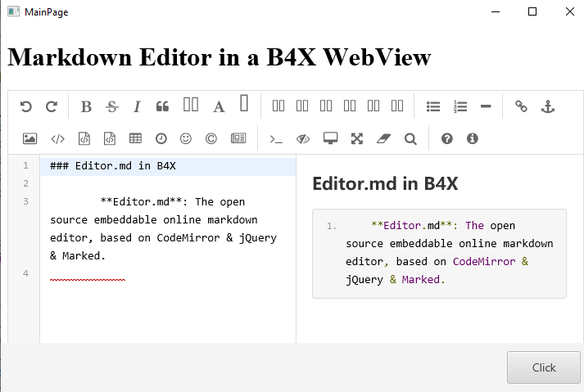Clear the editor with the eraser icon
Screen dimensions: 584x392
383,139
